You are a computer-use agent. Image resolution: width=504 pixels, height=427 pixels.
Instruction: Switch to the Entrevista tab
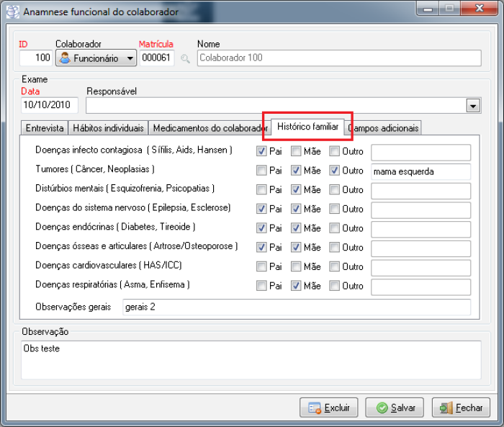point(44,128)
